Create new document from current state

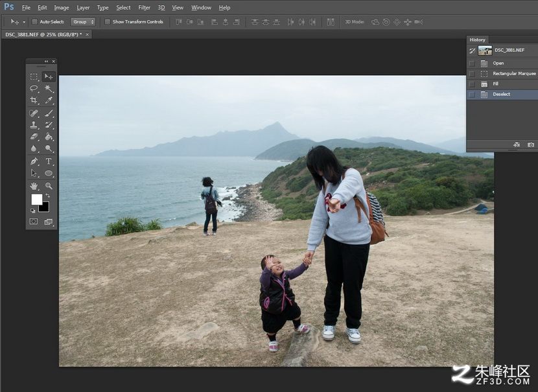(x=517, y=144)
